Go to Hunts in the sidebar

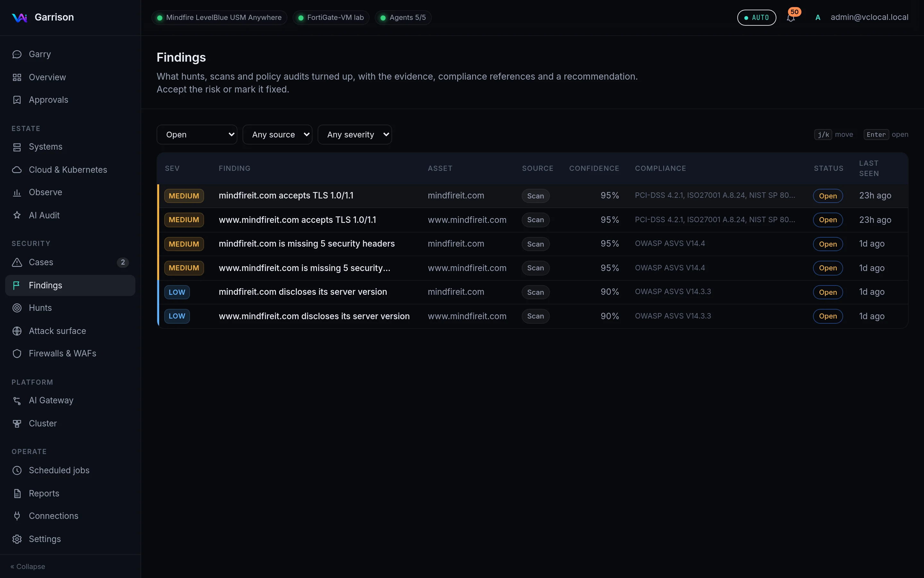click(70, 308)
